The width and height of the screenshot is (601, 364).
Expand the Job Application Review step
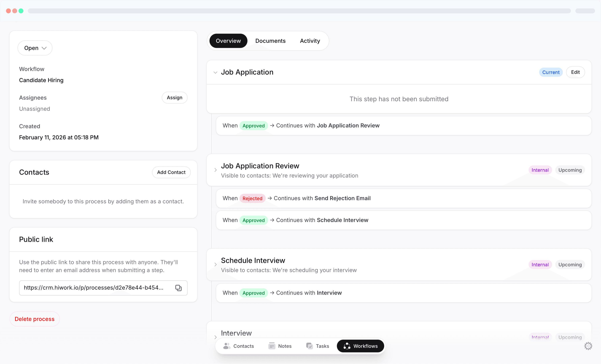pos(215,170)
